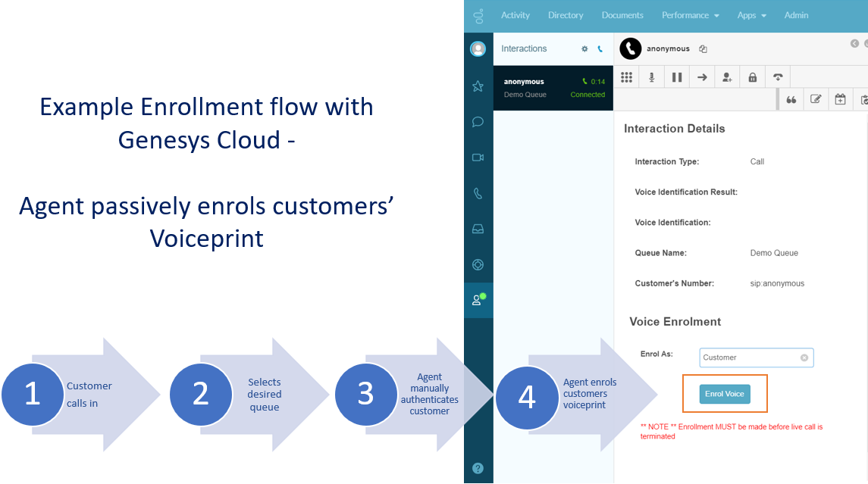Open the Admin menu
The width and height of the screenshot is (868, 484).
pos(796,15)
